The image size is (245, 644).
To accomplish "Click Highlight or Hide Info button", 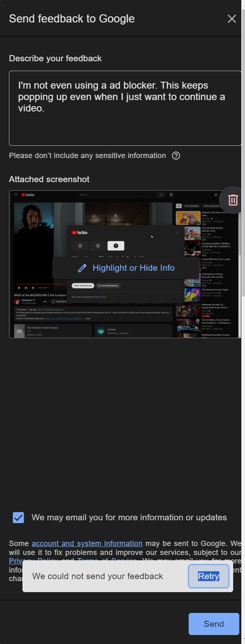I will point(126,268).
